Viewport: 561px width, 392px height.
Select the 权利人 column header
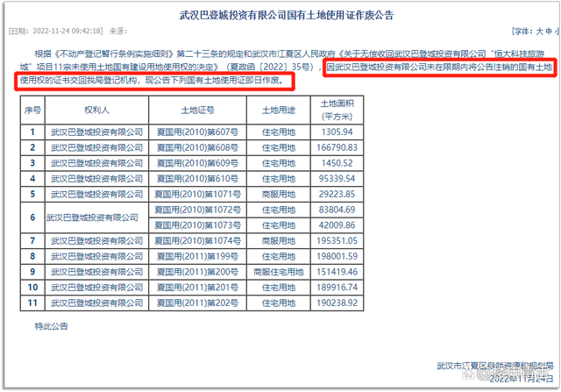click(x=96, y=111)
